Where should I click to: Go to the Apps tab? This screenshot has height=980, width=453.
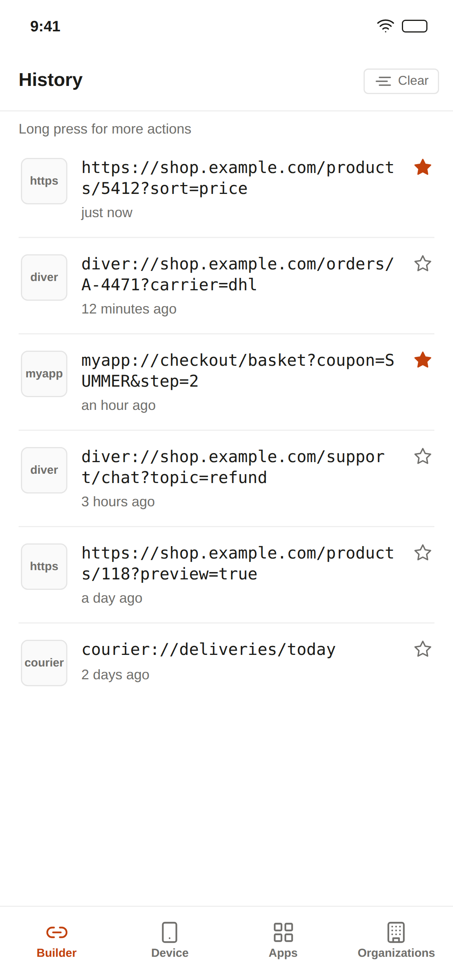[x=283, y=941]
